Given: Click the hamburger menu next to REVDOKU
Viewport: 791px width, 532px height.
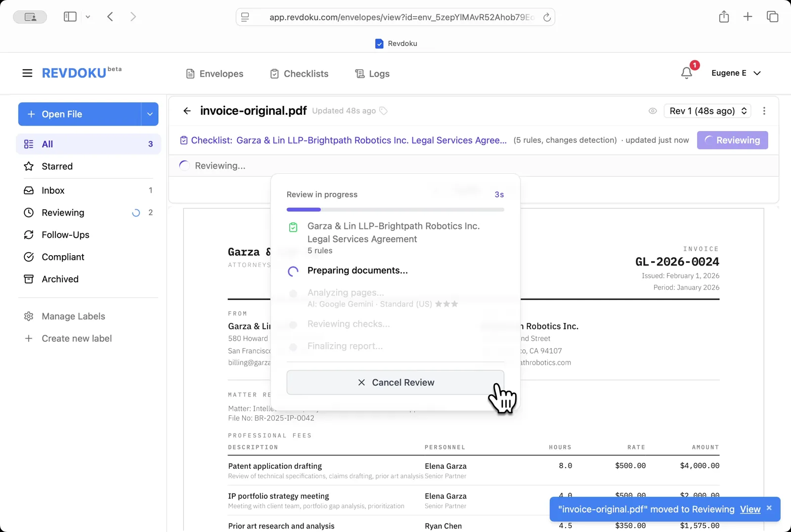Looking at the screenshot, I should coord(27,73).
